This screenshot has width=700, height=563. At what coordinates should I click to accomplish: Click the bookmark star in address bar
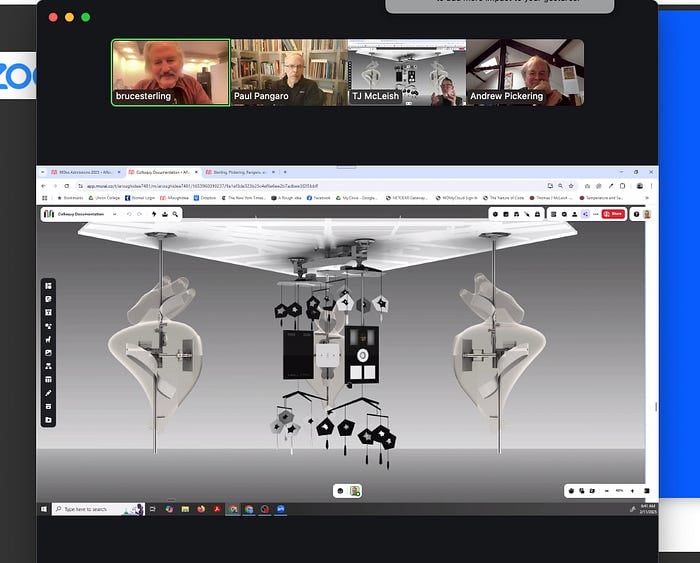tap(571, 186)
